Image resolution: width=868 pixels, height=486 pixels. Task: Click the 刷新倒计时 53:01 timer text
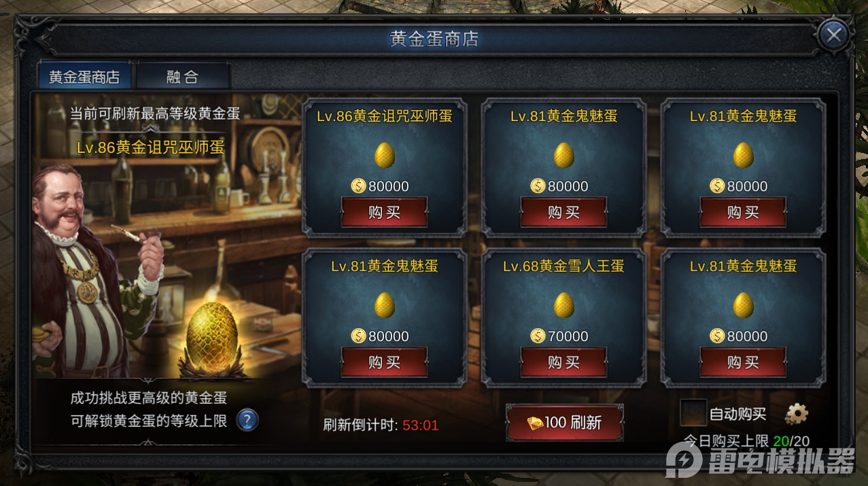point(381,426)
